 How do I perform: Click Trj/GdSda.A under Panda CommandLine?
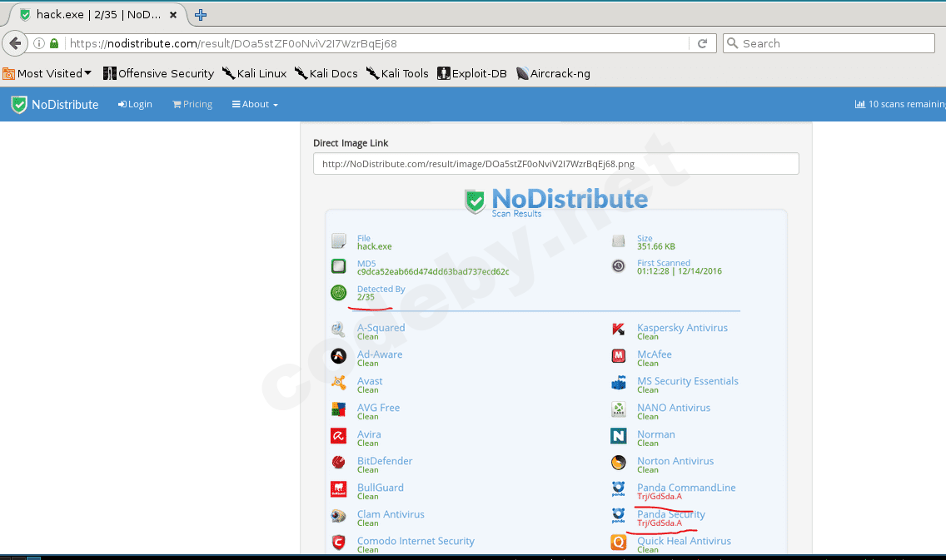tap(660, 497)
